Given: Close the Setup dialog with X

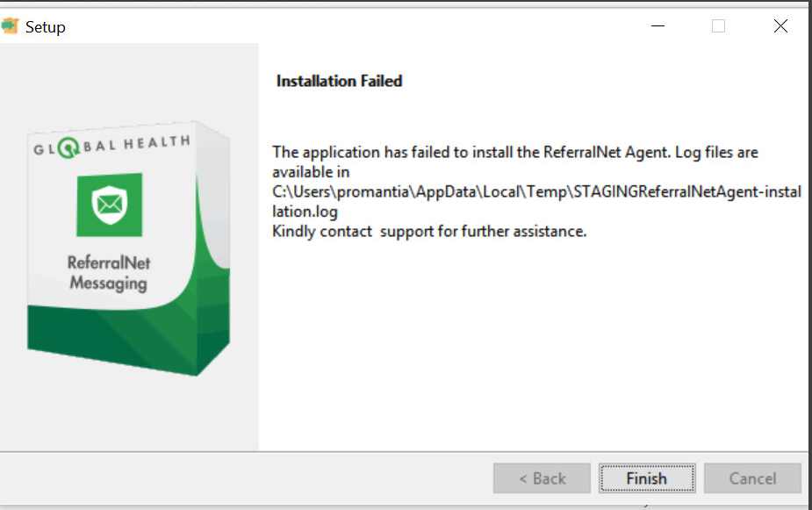Looking at the screenshot, I should coord(780,26).
